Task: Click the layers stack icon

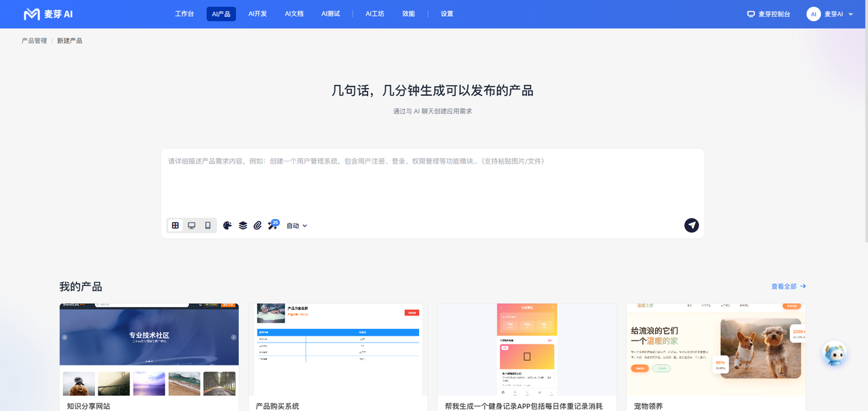Action: click(243, 225)
